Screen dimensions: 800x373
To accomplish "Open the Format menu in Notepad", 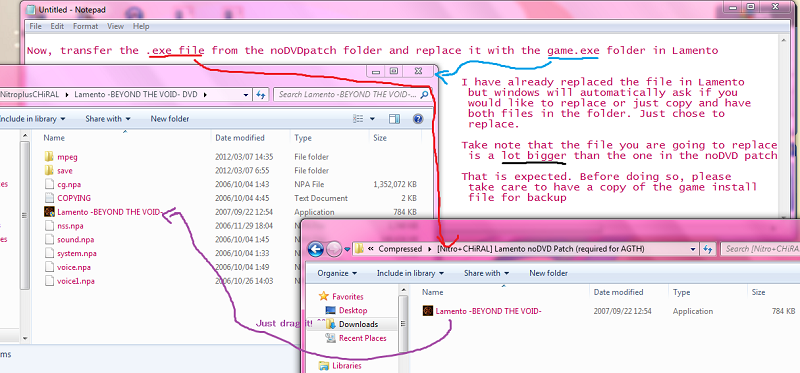I will 85,26.
